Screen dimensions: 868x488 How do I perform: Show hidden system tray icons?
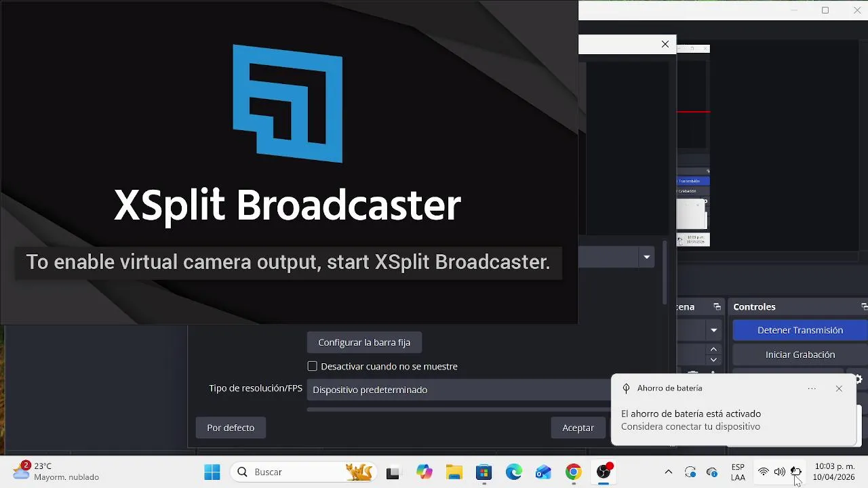[x=669, y=472]
